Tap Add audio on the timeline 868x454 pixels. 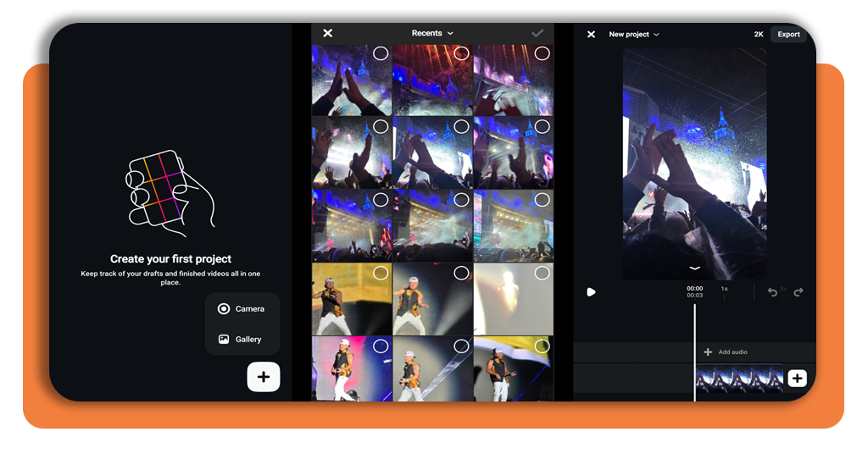coord(726,352)
